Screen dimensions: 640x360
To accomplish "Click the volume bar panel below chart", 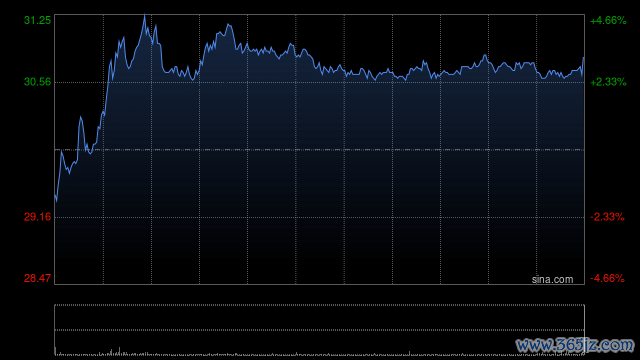I will [x=320, y=329].
